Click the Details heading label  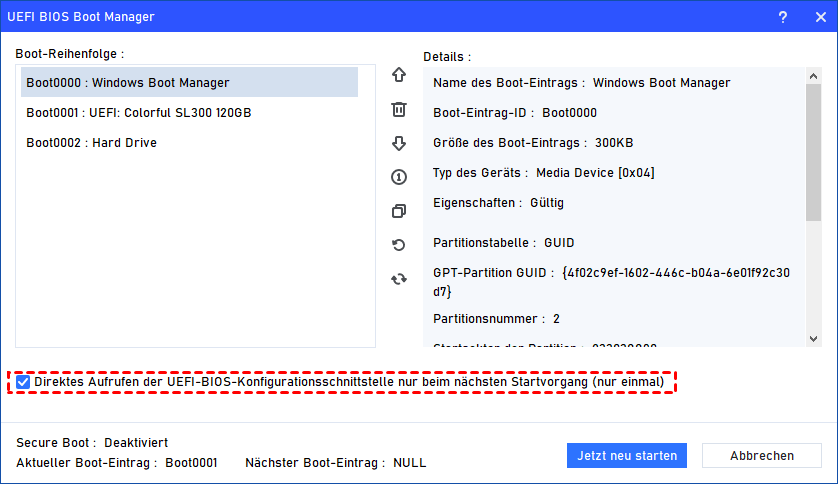pos(447,57)
